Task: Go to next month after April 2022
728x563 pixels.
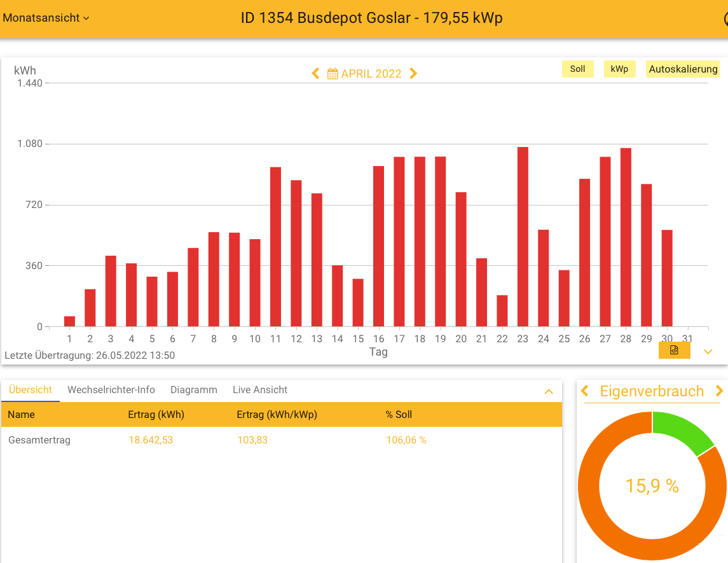Action: [413, 74]
